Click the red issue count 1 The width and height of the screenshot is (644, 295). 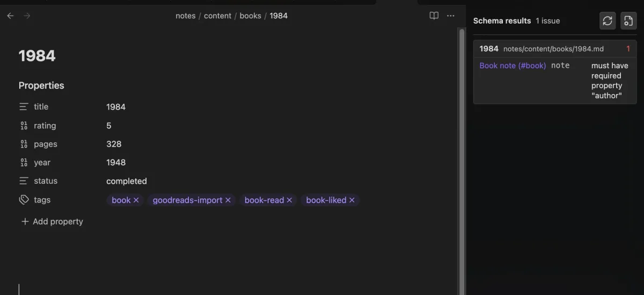tap(628, 48)
